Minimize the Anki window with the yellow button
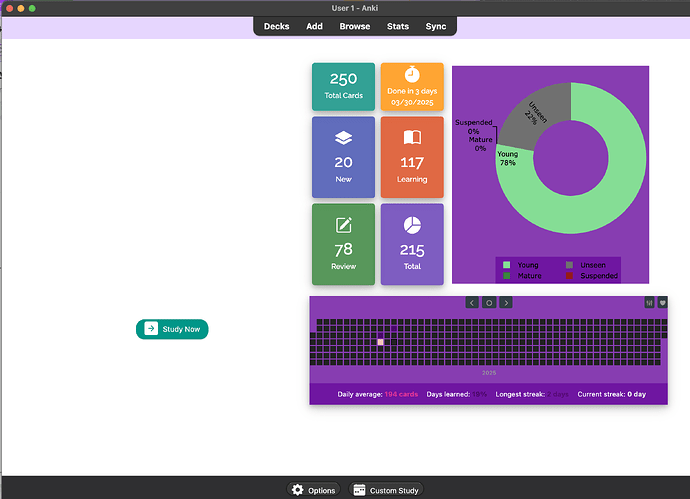The height and width of the screenshot is (499, 690). pos(21,8)
